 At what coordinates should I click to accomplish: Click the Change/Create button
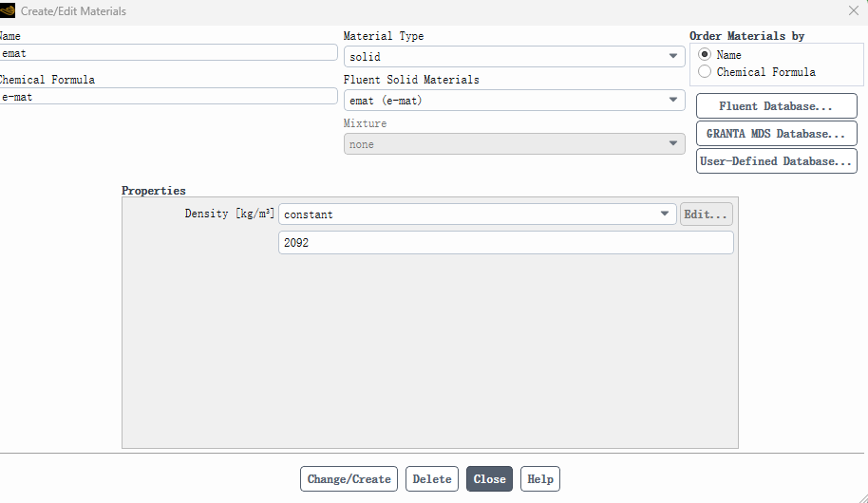click(349, 478)
